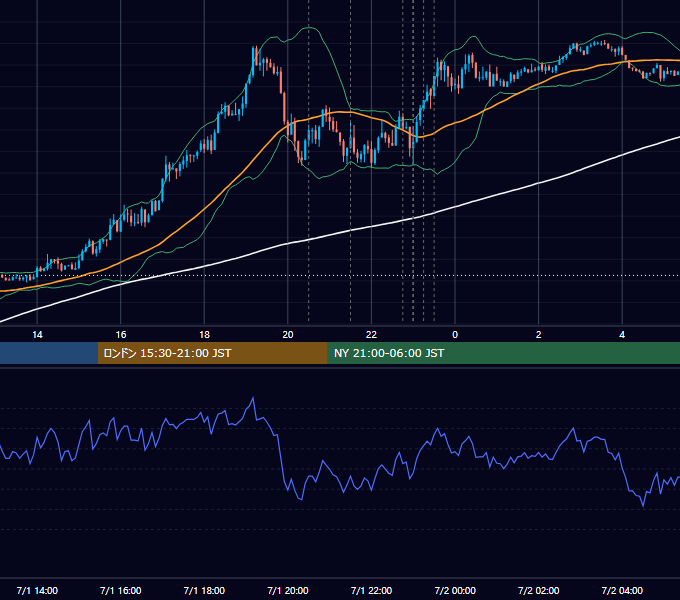Click hour label 14 on upper axis
680x600 pixels.
[37, 335]
